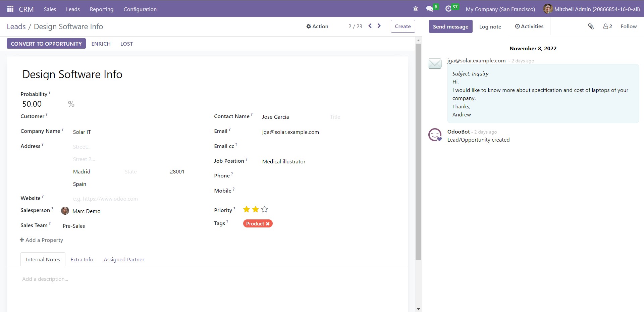Open activities clock icon with badge 37

pyautogui.click(x=448, y=9)
